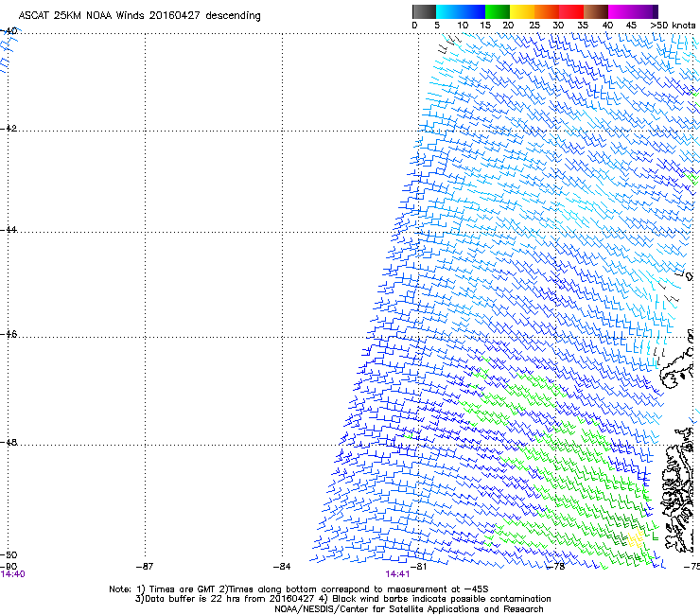Click the gray 0-5 knots legend swatch
700x615 pixels.
[424, 11]
